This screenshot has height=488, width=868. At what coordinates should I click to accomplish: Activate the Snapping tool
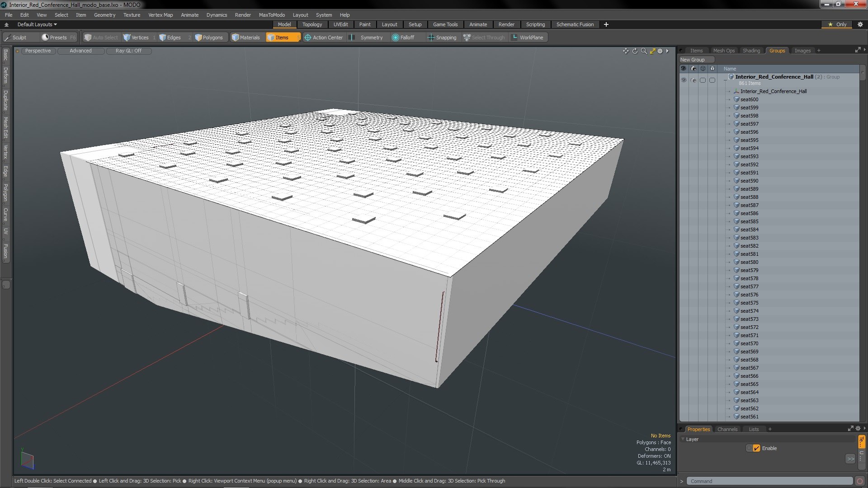[x=442, y=38]
